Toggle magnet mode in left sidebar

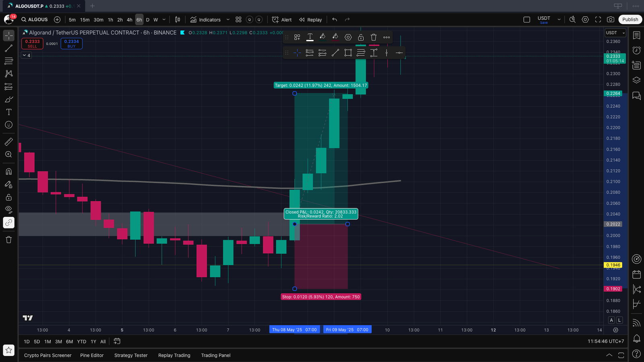pyautogui.click(x=8, y=172)
